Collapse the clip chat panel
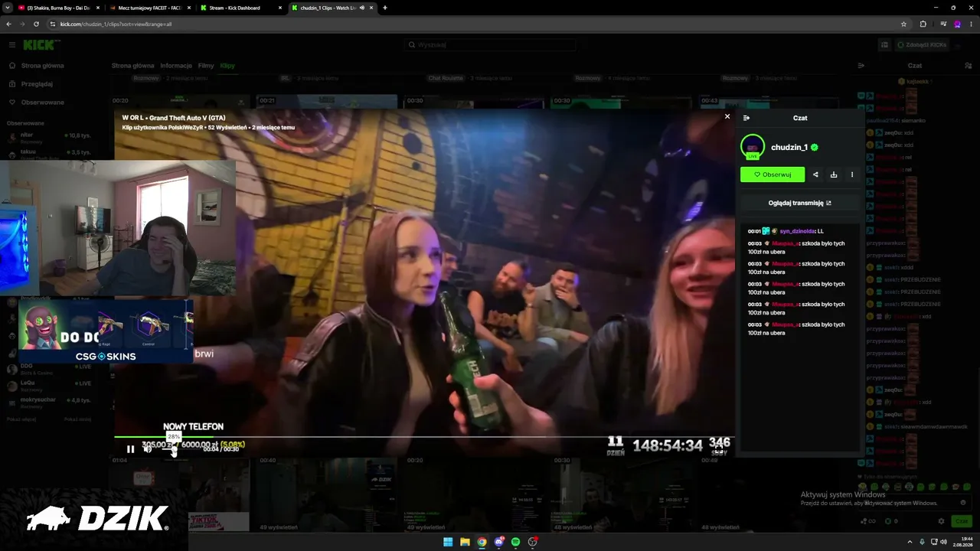Viewport: 980px width, 551px height. (746, 118)
